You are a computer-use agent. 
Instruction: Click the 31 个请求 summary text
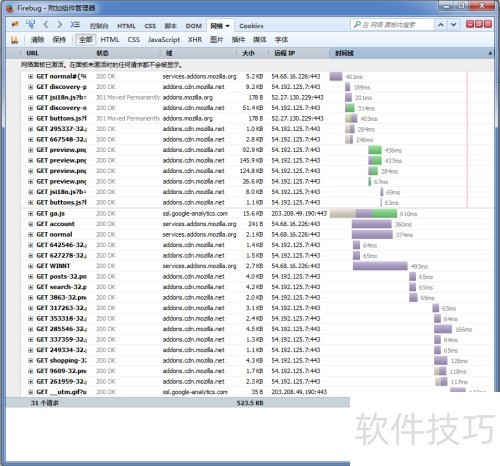(44, 403)
